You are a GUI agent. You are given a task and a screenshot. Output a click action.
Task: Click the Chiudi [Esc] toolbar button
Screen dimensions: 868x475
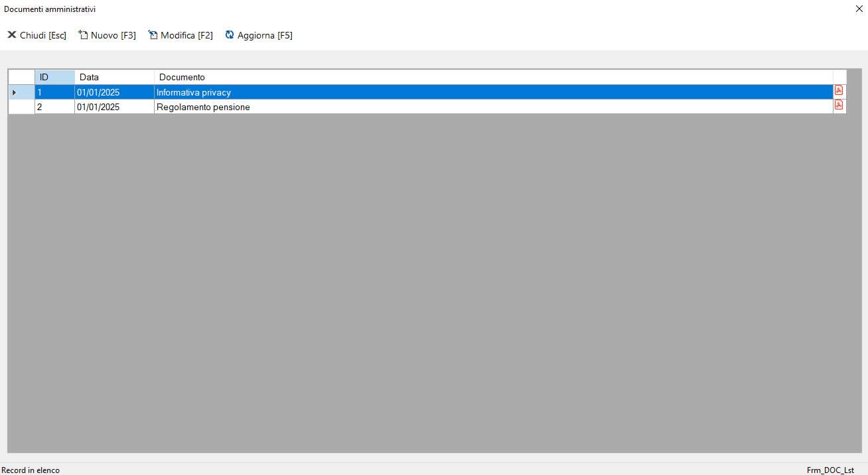tap(37, 35)
